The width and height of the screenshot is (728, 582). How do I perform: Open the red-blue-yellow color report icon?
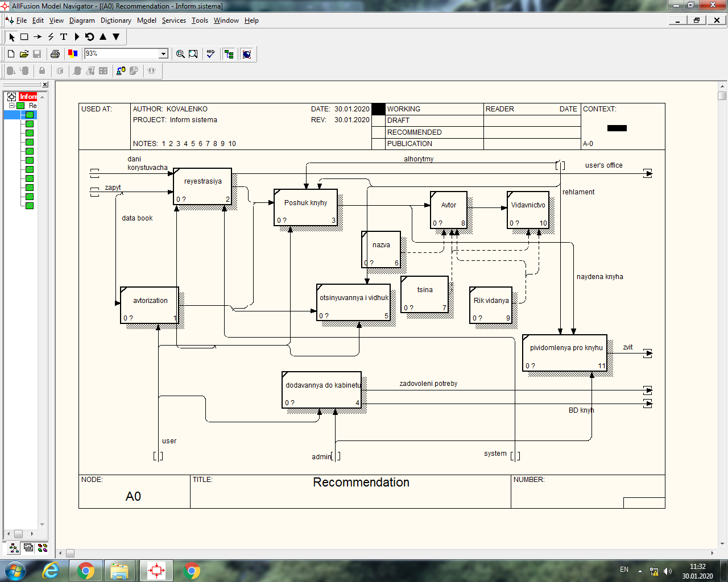point(73,54)
